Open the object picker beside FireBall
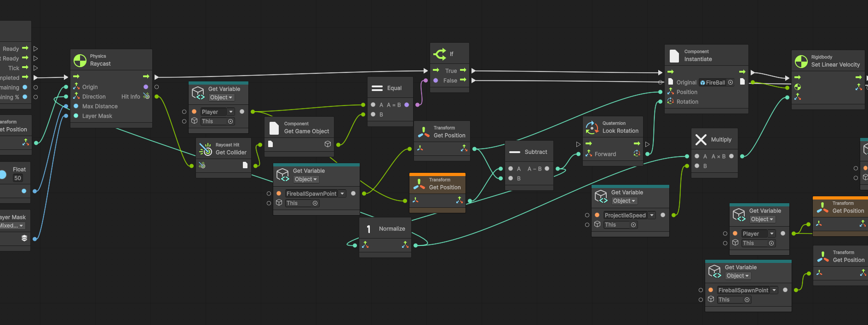This screenshot has height=325, width=868. pyautogui.click(x=730, y=83)
